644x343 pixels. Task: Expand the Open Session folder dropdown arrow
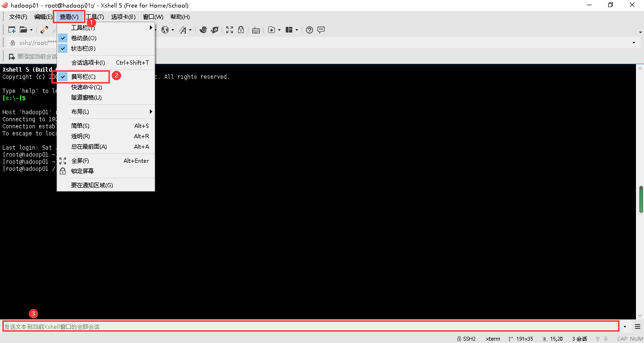tap(31, 30)
